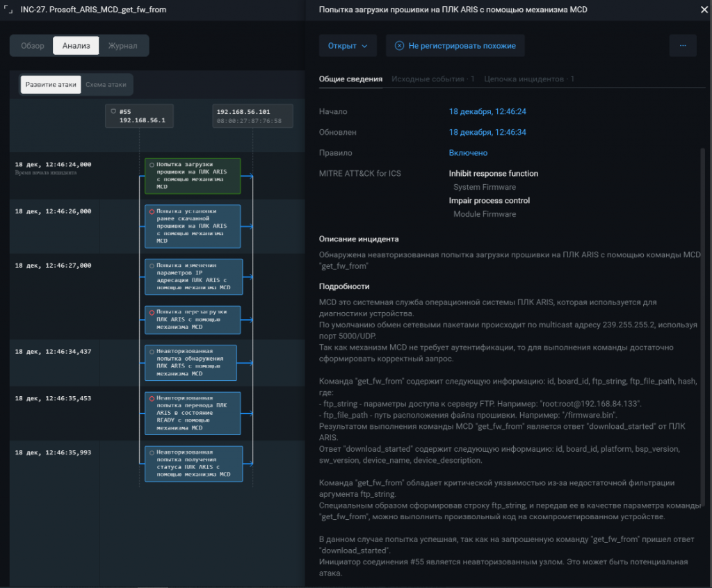Viewport: 712px width, 588px height.
Task: Switch to 'Исходные события' tab
Action: point(432,79)
